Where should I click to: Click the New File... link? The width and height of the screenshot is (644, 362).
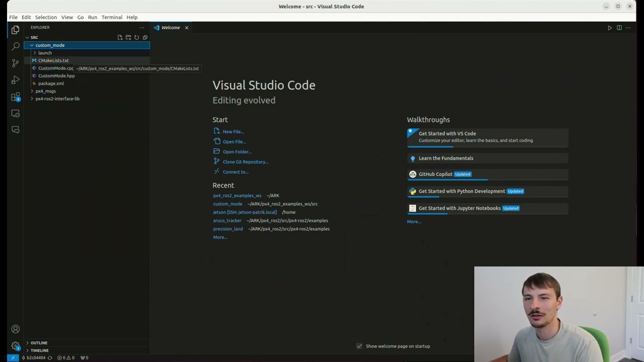click(233, 132)
